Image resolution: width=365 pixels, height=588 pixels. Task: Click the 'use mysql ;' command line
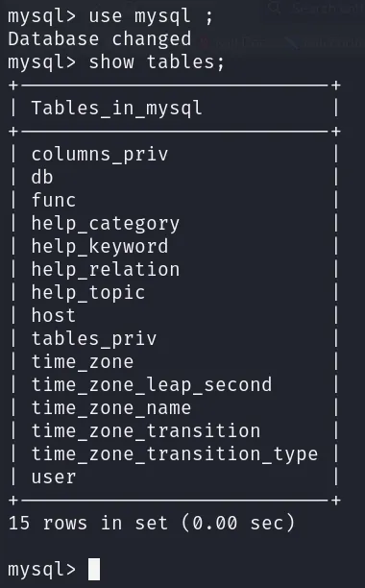110,16
